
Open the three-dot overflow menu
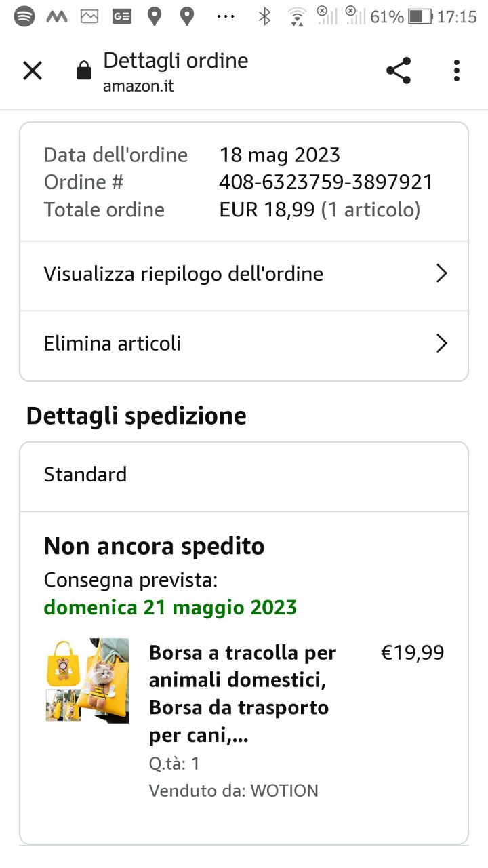(457, 71)
